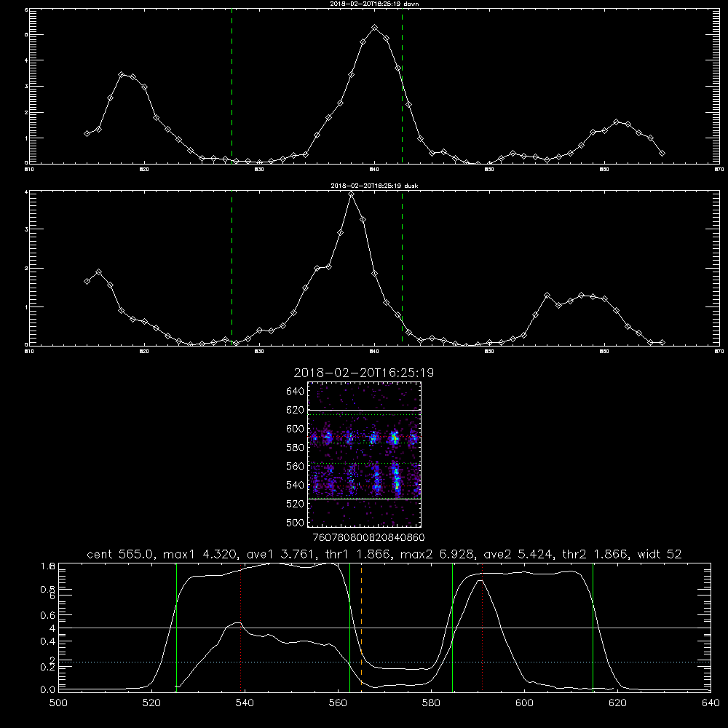Click x-axis label '580' of the bottom plot
This screenshot has width=728, height=728.
click(431, 703)
